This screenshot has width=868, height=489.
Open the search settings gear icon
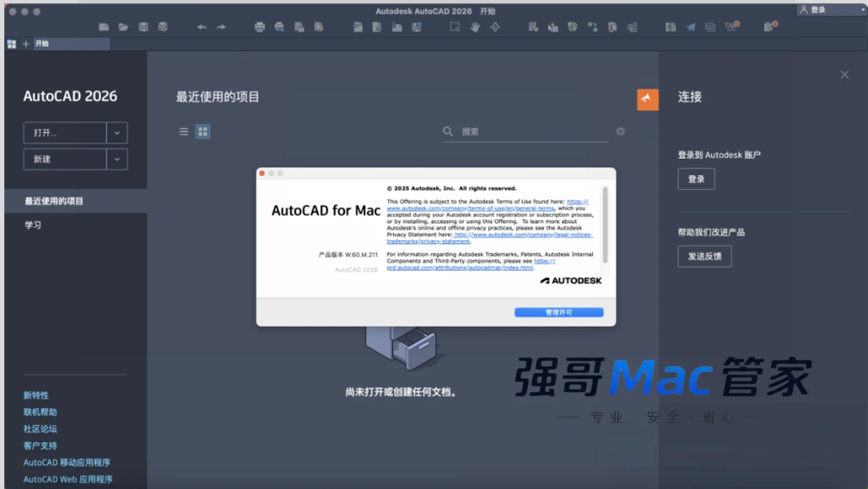[621, 131]
